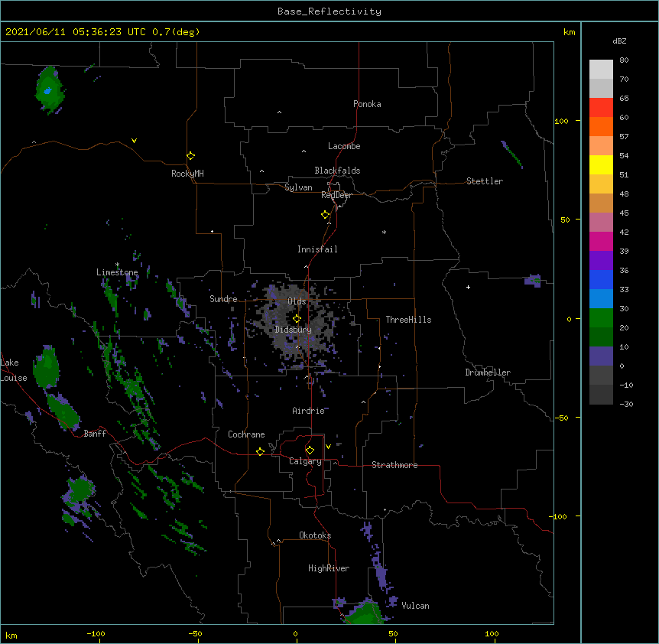Click the Vulcan label
The height and width of the screenshot is (644, 659).
coord(415,606)
